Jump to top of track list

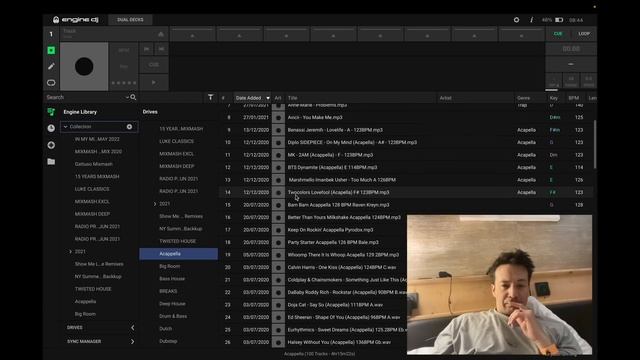pos(211,97)
